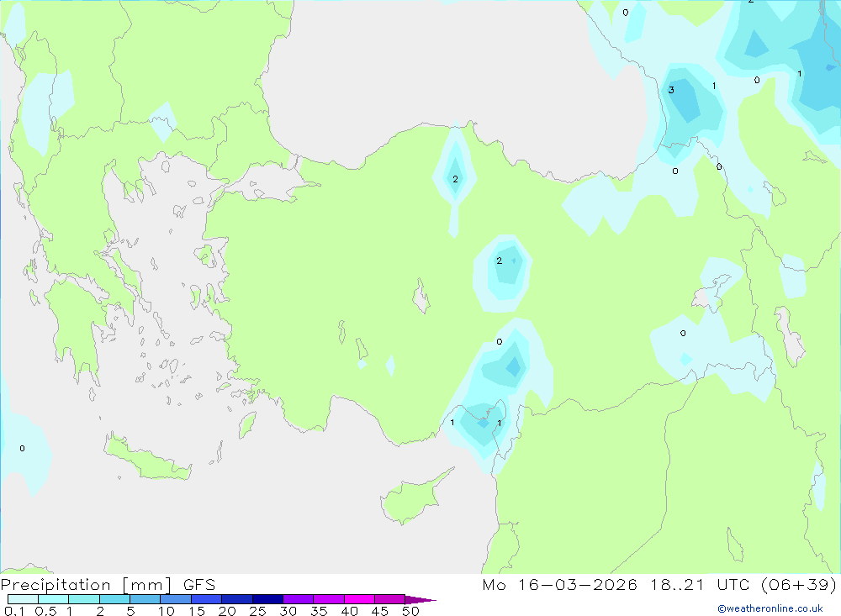
Task: Select the 10–15 mm legend color segment
Action: point(176,599)
